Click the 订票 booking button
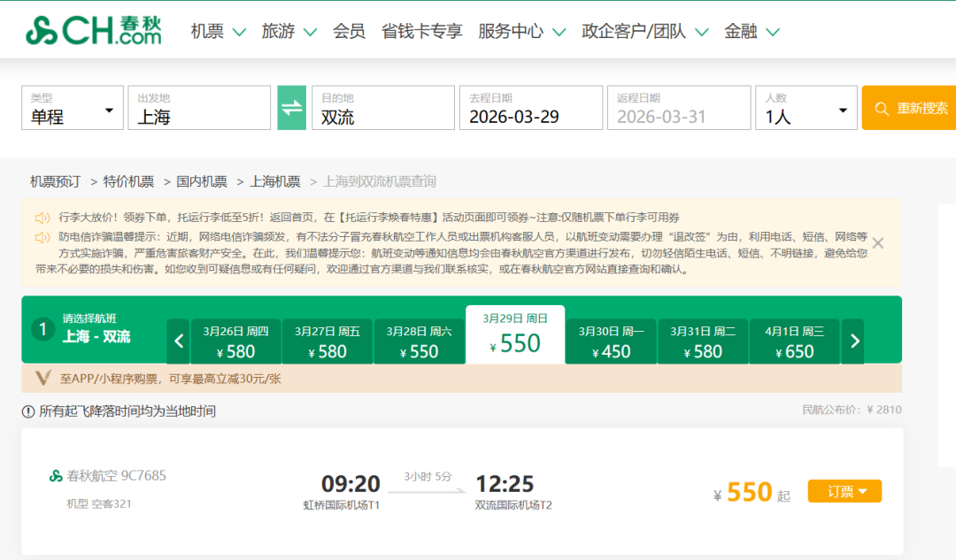The image size is (956, 560). pyautogui.click(x=844, y=491)
